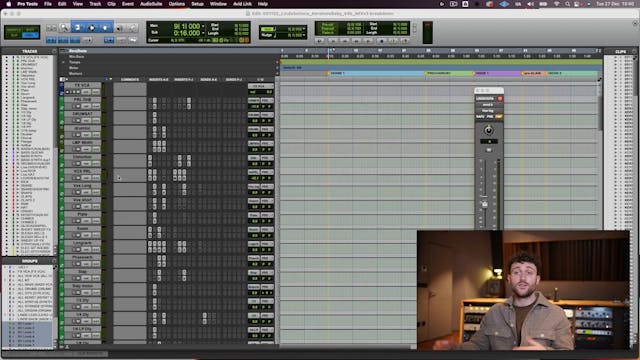Click the send level value field

(489, 142)
